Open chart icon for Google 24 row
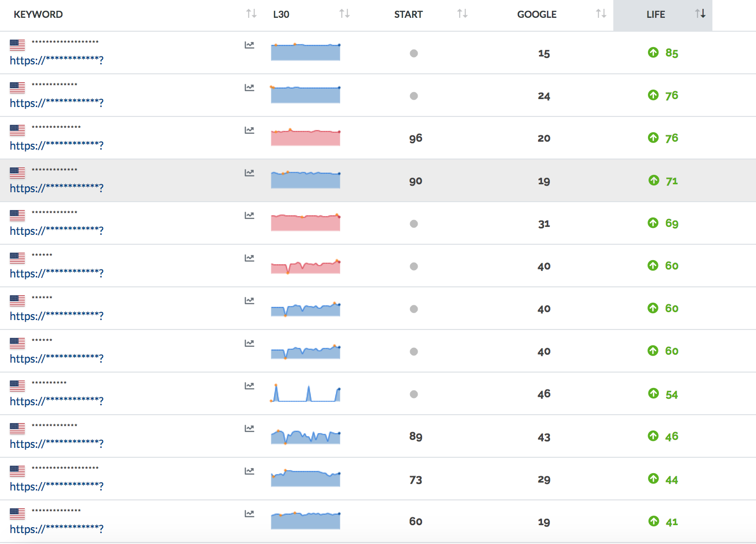Viewport: 756px width, 544px height. point(249,88)
